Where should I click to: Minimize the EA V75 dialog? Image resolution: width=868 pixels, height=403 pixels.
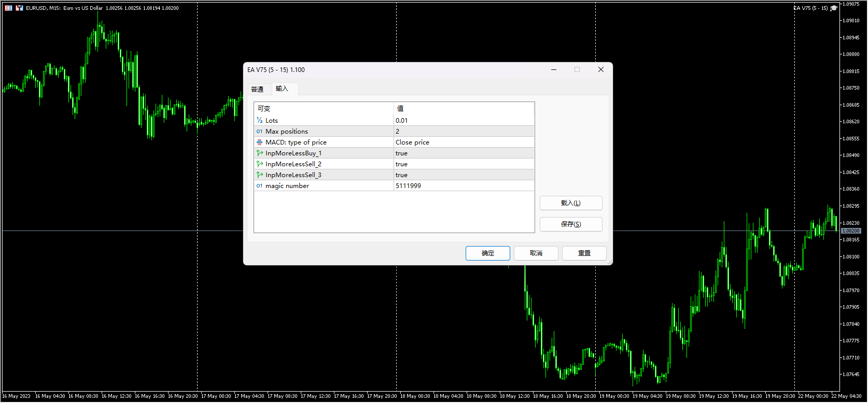[x=554, y=69]
